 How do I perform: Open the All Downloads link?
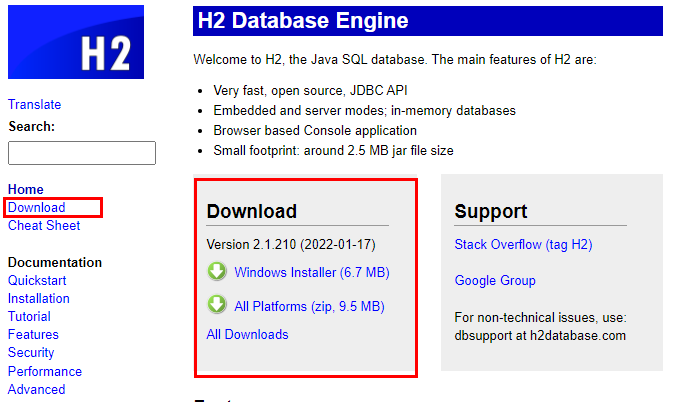(247, 335)
